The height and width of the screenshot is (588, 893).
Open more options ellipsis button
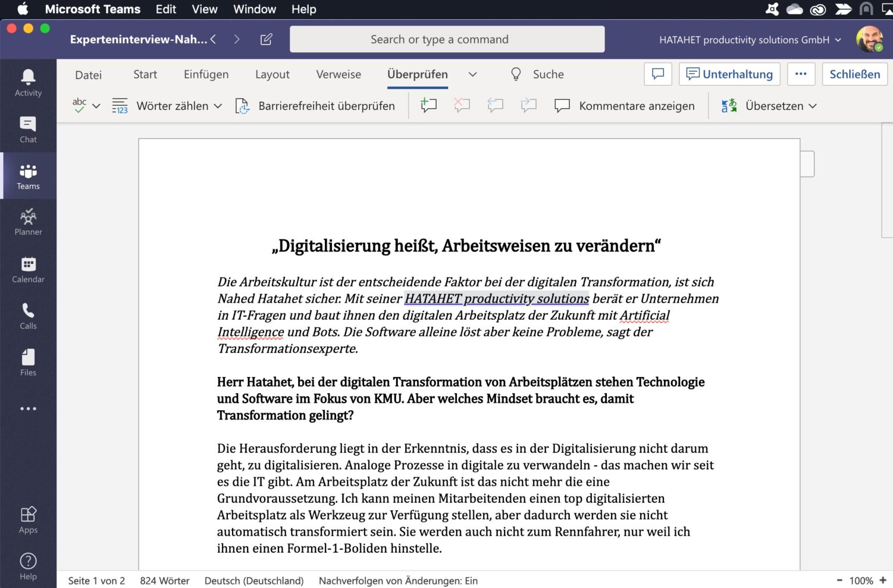pos(801,74)
